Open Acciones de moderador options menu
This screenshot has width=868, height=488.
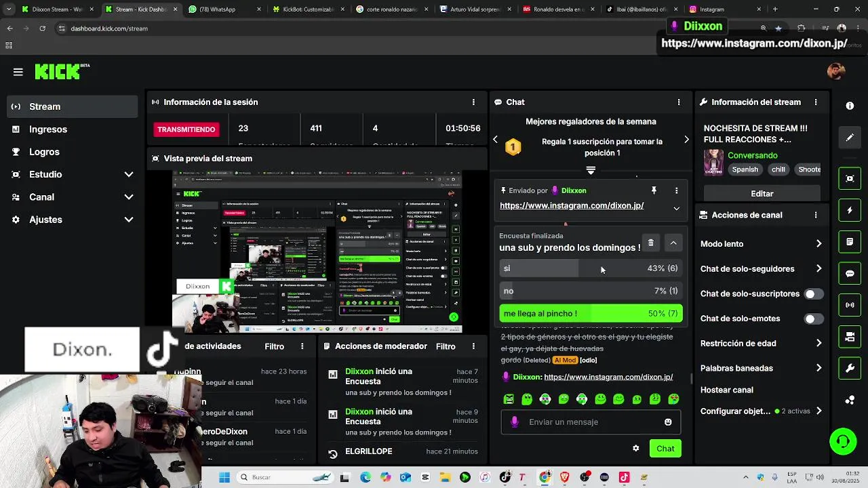pyautogui.click(x=473, y=346)
